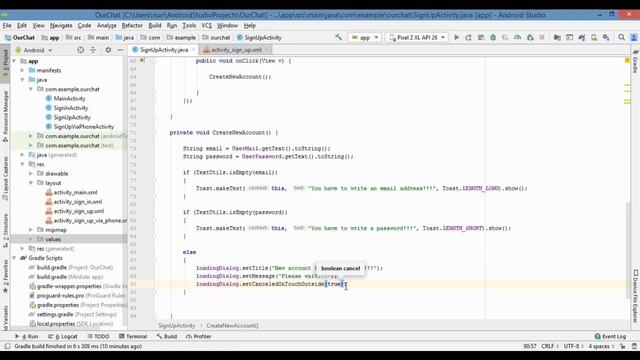The height and width of the screenshot is (360, 640).
Task: Click the UTF-8 encoding in status bar
Action: point(573,346)
